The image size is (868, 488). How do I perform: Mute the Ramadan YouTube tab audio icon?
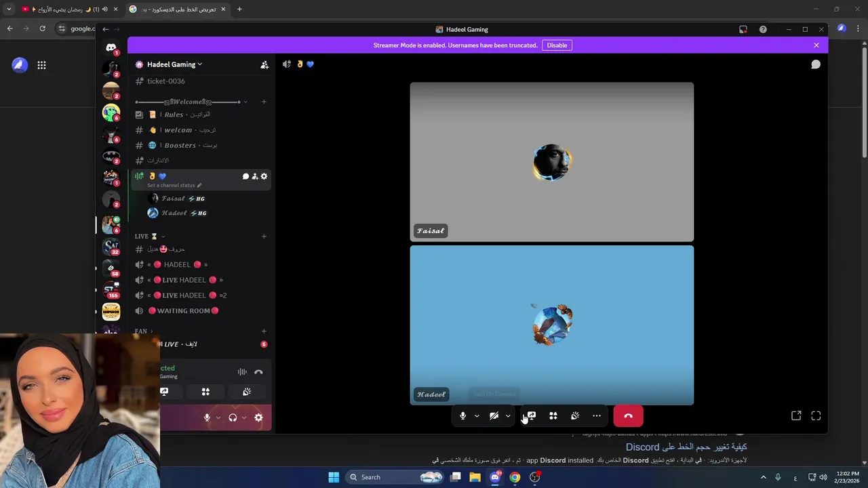coord(104,9)
